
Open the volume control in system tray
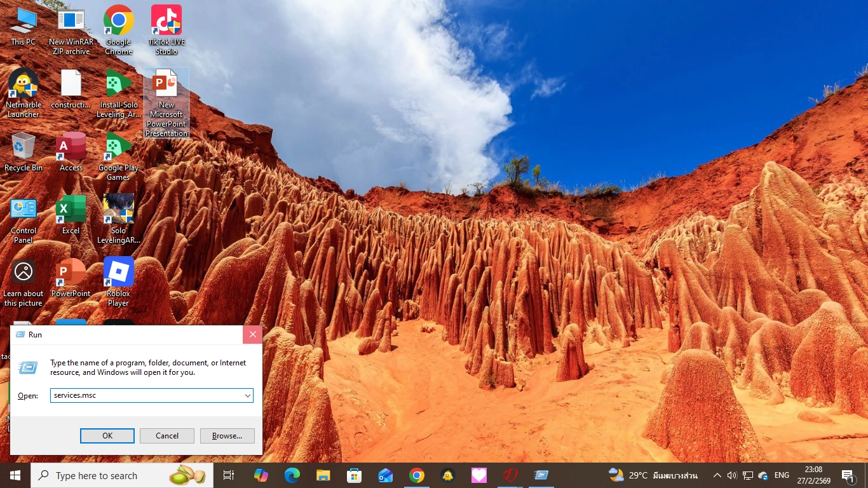pyautogui.click(x=732, y=475)
